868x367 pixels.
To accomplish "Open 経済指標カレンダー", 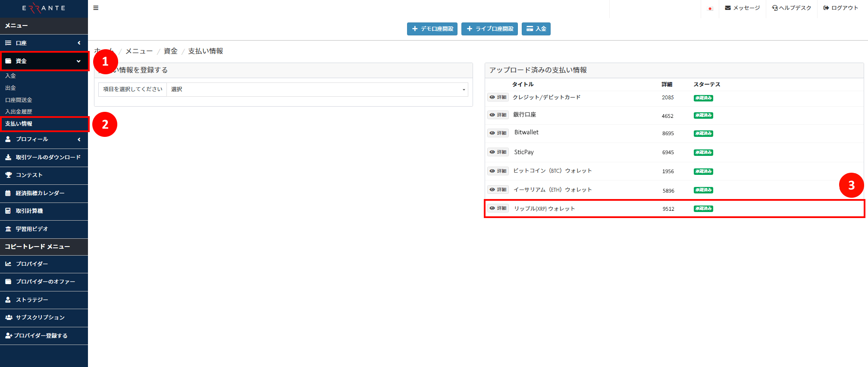I will pos(44,193).
